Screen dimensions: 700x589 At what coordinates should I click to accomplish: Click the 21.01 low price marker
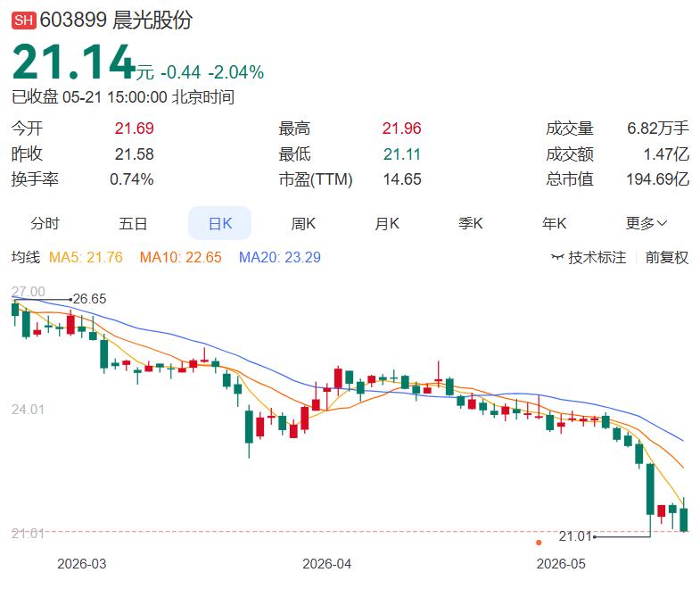[575, 535]
